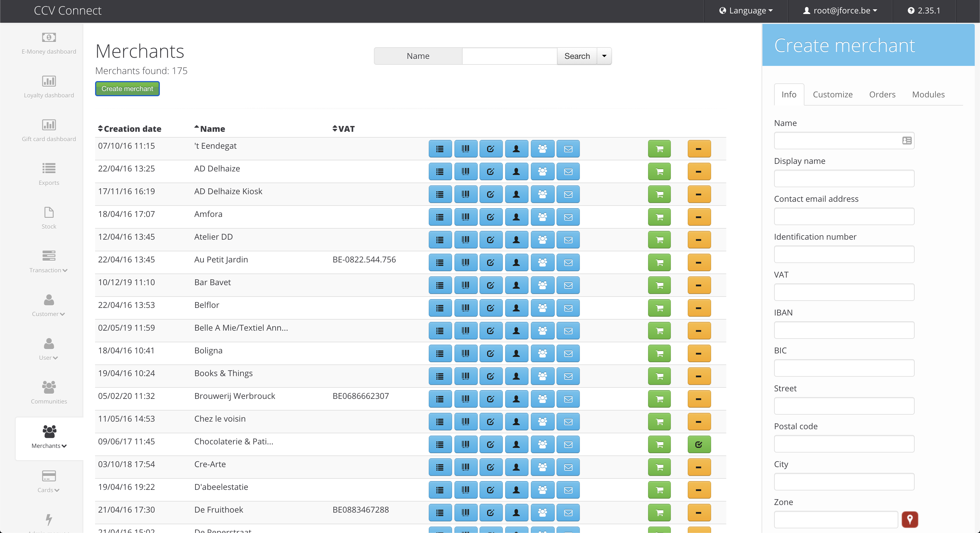Click barcode icon in 't Eendegat row
Image resolution: width=980 pixels, height=533 pixels.
tap(465, 149)
